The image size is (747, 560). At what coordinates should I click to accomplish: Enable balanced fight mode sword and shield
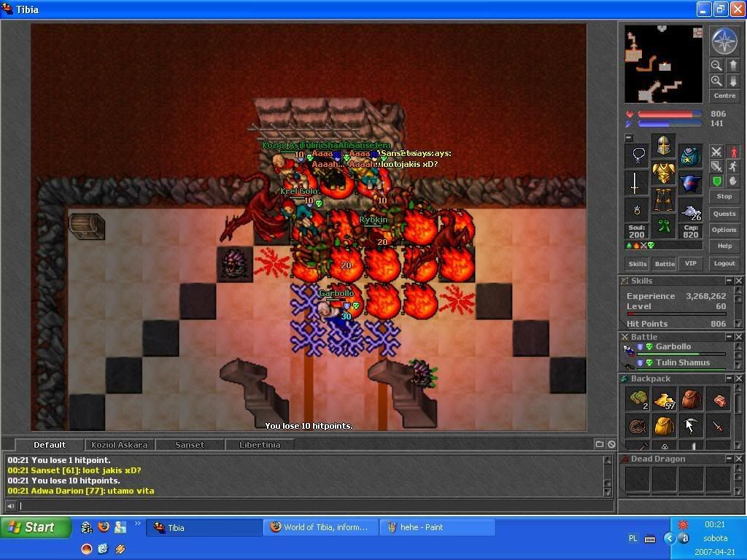716,167
